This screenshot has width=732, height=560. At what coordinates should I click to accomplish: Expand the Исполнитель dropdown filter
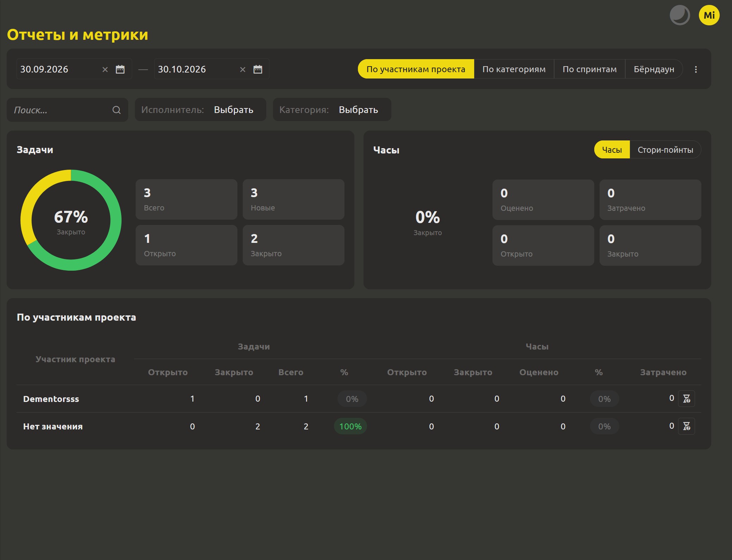[x=200, y=109]
